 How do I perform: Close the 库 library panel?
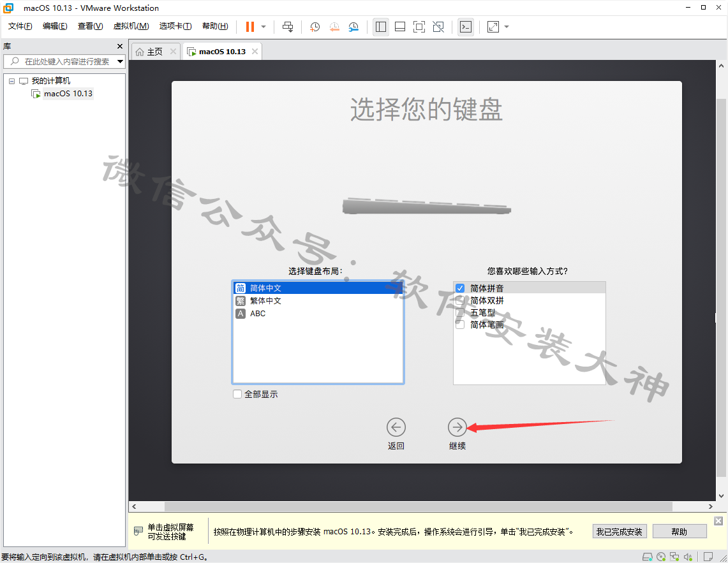click(120, 47)
